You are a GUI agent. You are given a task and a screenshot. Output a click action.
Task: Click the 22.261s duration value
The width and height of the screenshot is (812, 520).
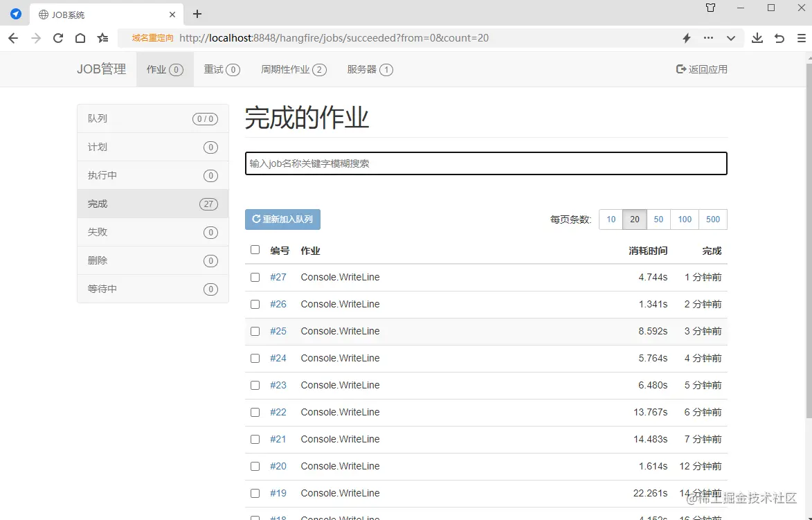[x=651, y=493]
